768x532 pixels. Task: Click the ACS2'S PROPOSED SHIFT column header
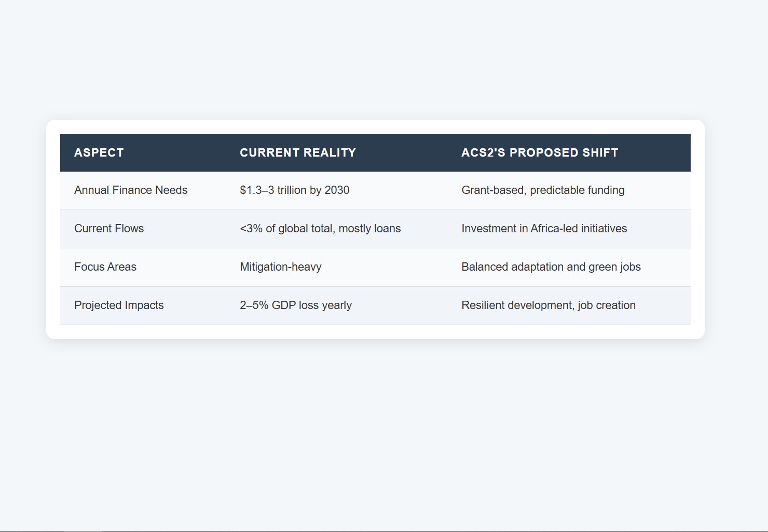coord(540,152)
